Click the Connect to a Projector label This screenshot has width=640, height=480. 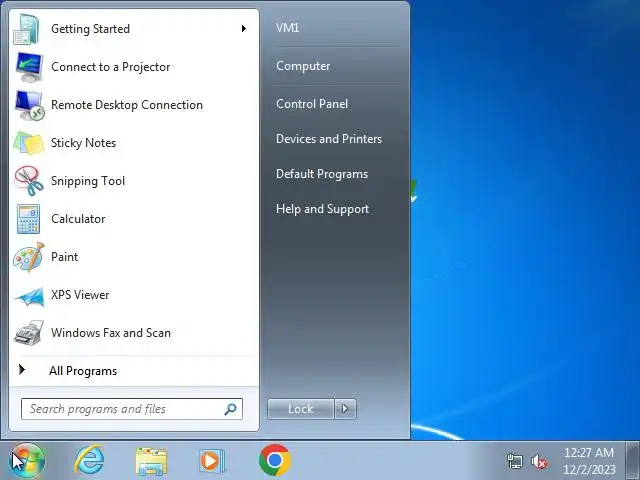111,67
